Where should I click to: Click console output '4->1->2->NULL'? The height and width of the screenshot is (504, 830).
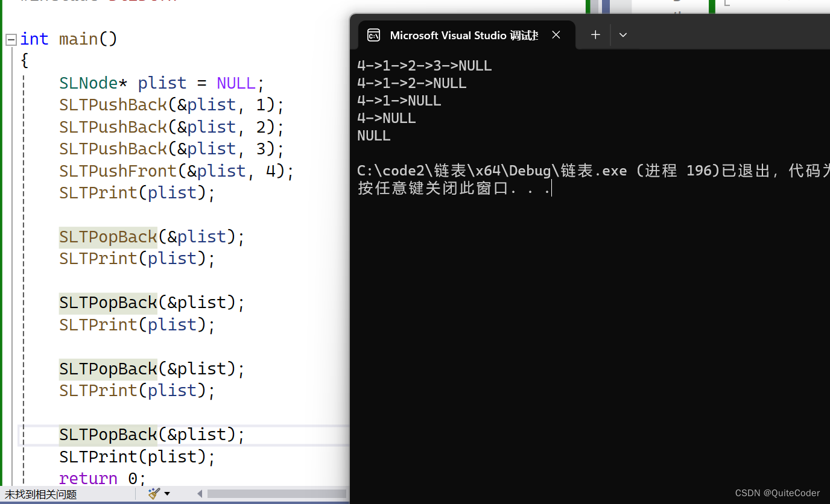click(x=412, y=83)
